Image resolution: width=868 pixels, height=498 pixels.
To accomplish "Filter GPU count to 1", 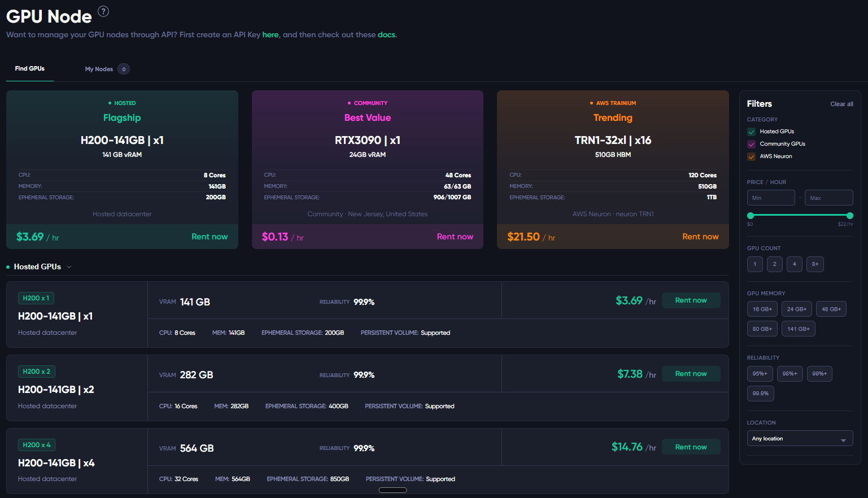I will point(755,264).
